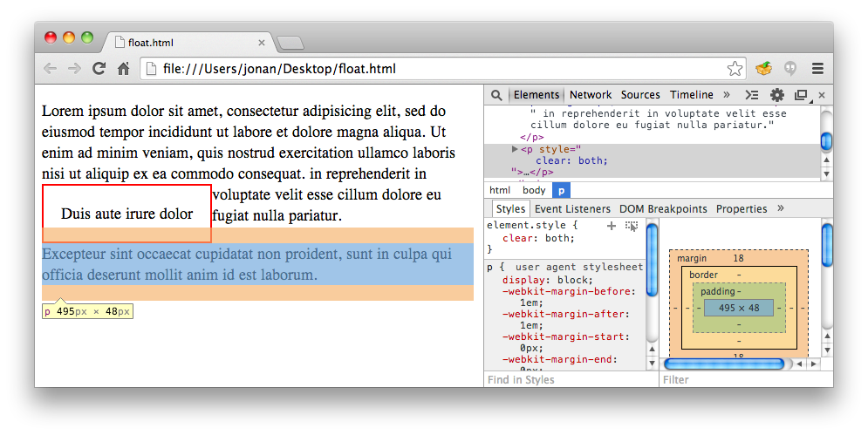
Task: Go back with the browser back arrow
Action: (x=51, y=69)
